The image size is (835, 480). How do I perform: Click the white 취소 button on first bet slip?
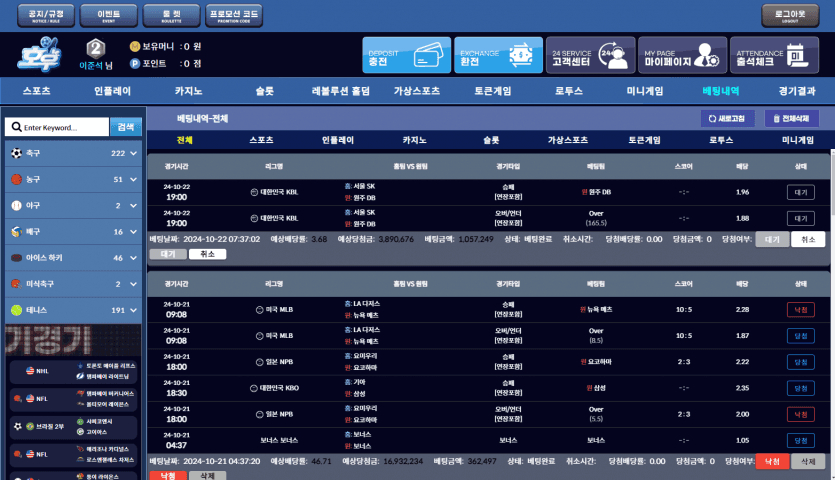(808, 239)
